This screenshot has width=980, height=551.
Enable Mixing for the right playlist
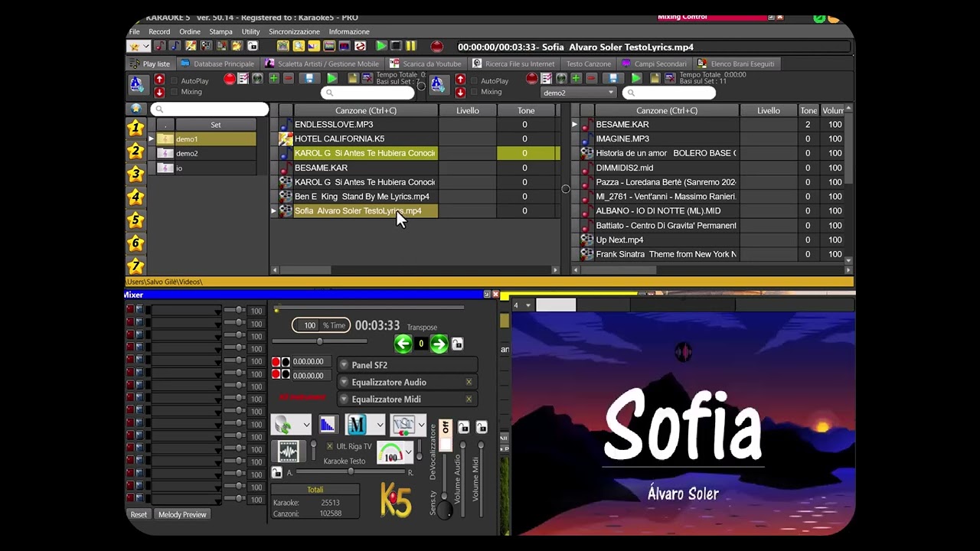[474, 93]
